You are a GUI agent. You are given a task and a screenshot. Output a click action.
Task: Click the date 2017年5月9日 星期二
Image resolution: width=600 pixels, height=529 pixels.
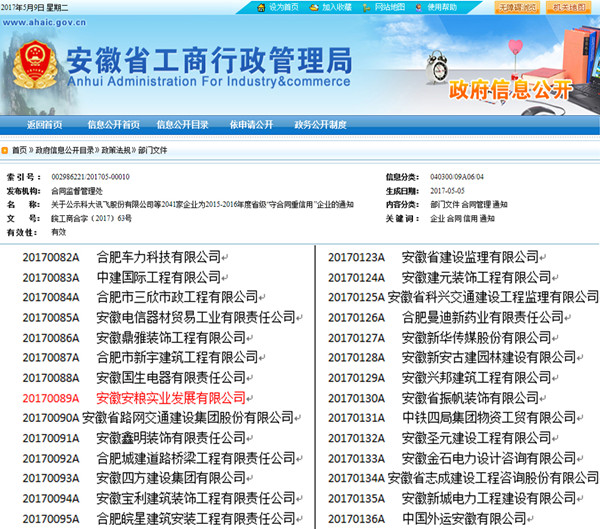34,8
